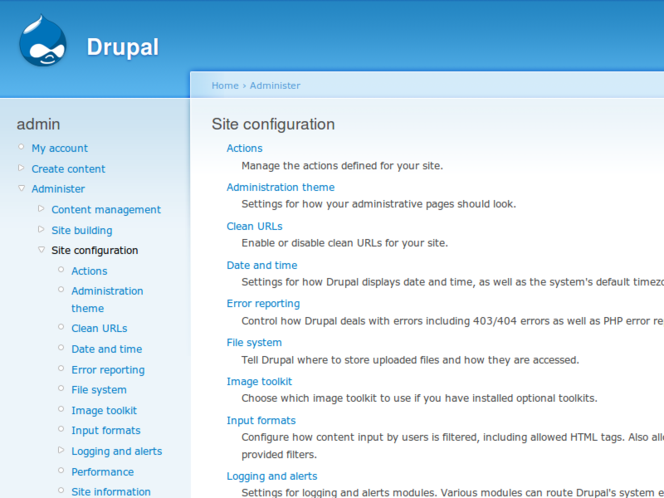This screenshot has width=664, height=498.
Task: Collapse the Site configuration sidebar triangle
Action: [41, 250]
